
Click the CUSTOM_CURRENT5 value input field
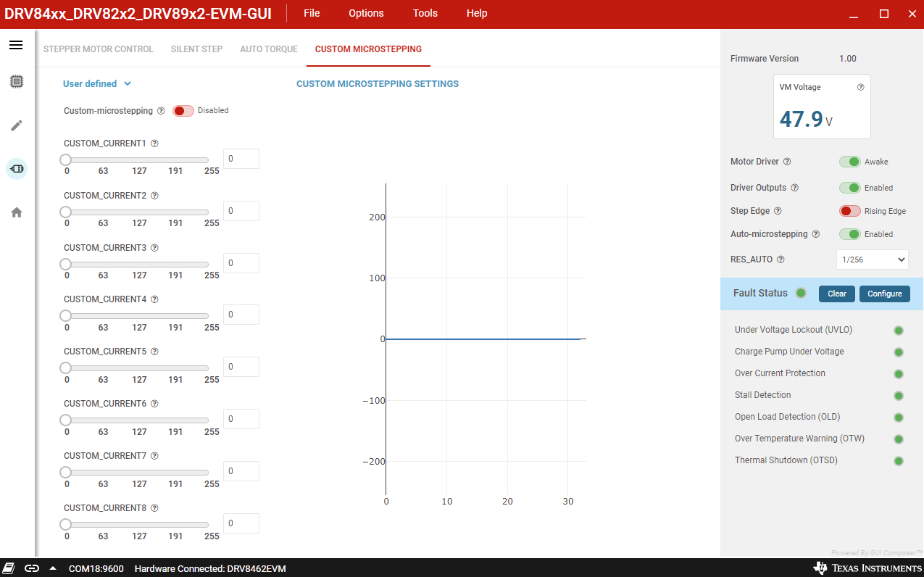pyautogui.click(x=241, y=367)
